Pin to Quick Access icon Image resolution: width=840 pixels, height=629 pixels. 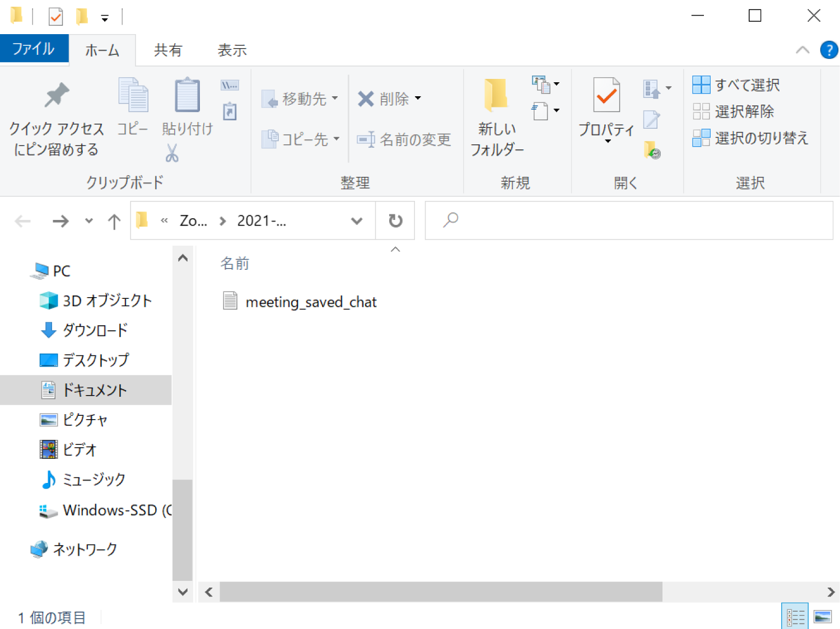coord(56,95)
